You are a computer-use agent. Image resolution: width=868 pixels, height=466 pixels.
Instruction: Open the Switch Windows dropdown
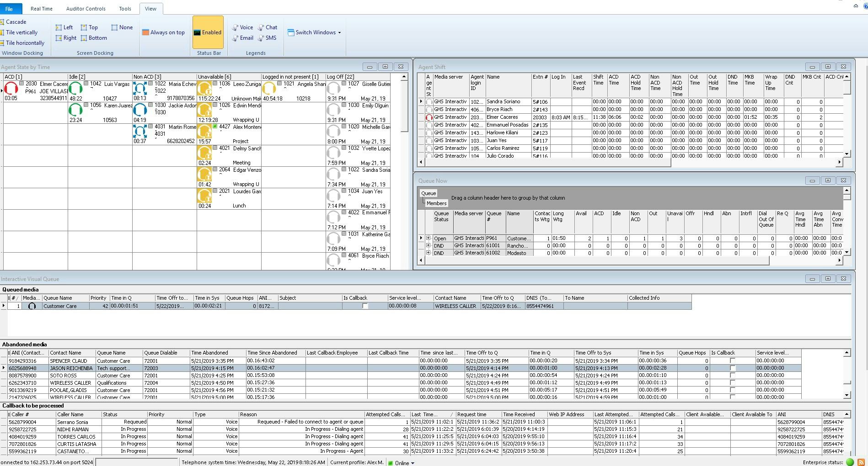[x=315, y=32]
